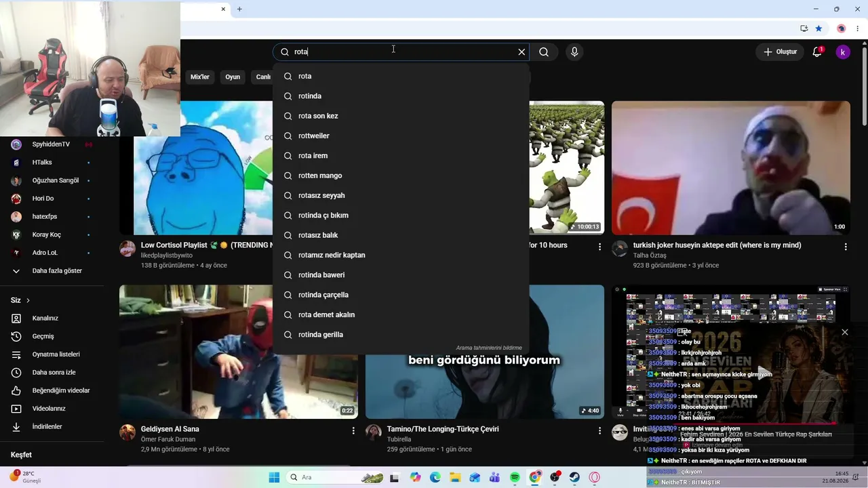Open the purple 'k' account avatar menu
The width and height of the screenshot is (868, 488).
(843, 52)
